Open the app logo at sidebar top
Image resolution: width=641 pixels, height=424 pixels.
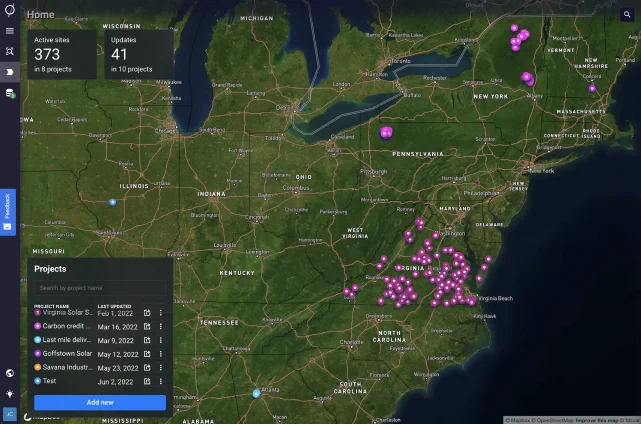point(10,10)
